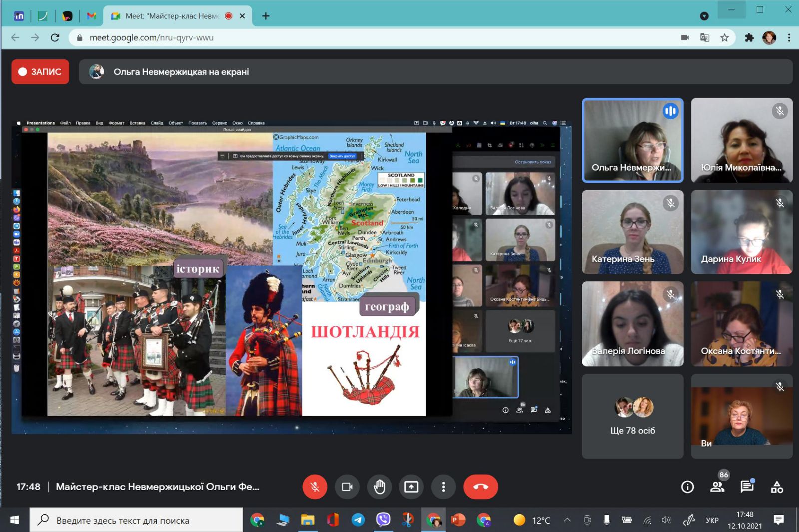
Task: Click the translate page icon
Action: click(704, 38)
